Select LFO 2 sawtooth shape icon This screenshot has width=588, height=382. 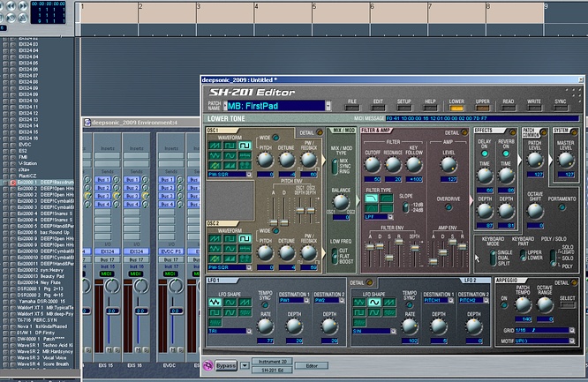click(x=388, y=302)
